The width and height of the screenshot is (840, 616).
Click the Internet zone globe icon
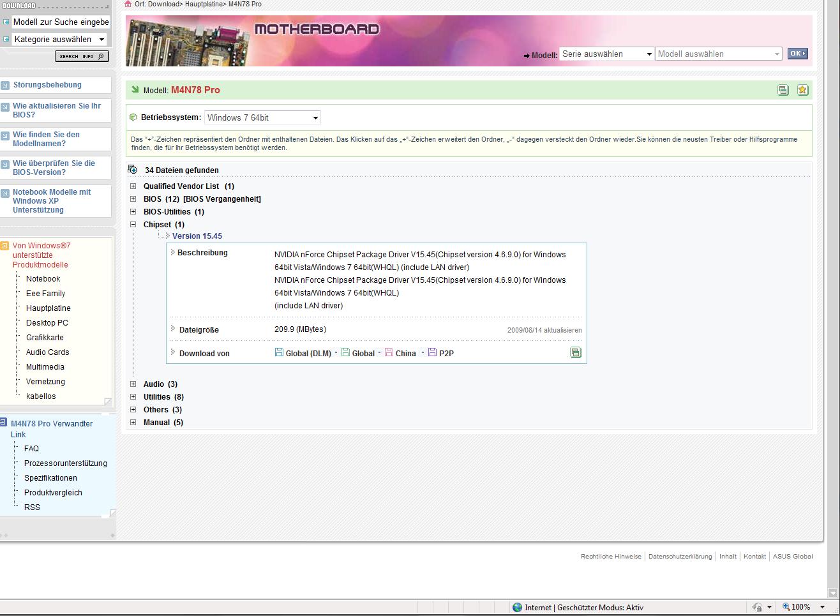(517, 607)
